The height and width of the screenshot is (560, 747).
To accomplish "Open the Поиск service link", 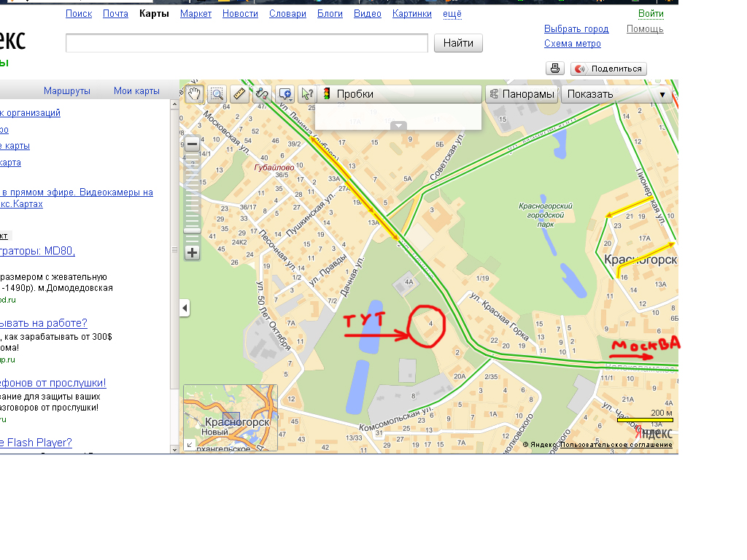I will pyautogui.click(x=79, y=14).
